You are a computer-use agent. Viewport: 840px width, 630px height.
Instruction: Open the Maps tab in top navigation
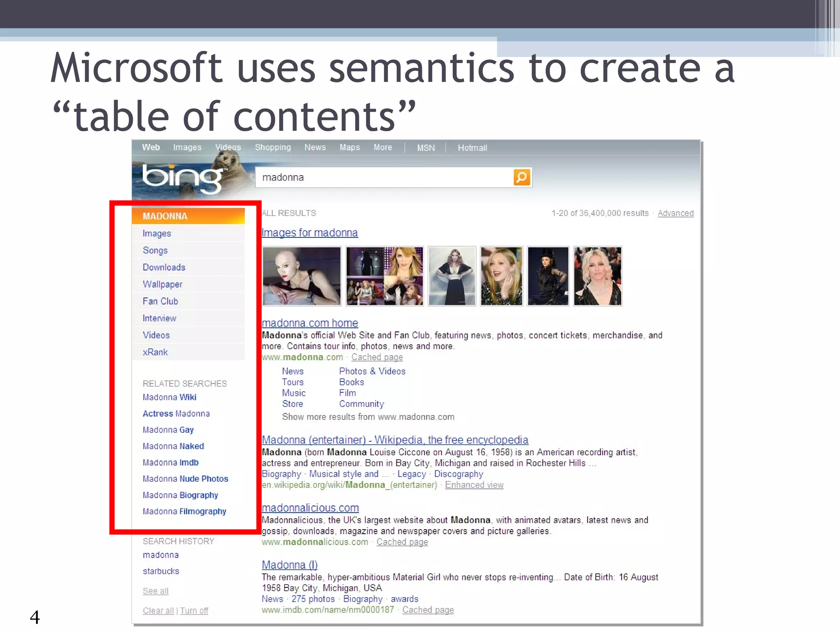coord(349,147)
